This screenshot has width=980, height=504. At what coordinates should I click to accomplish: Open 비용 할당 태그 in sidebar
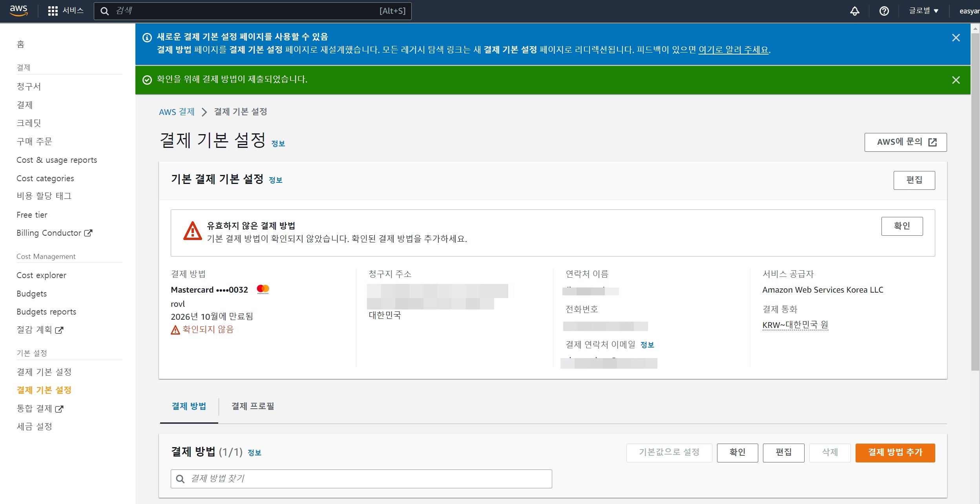point(44,196)
